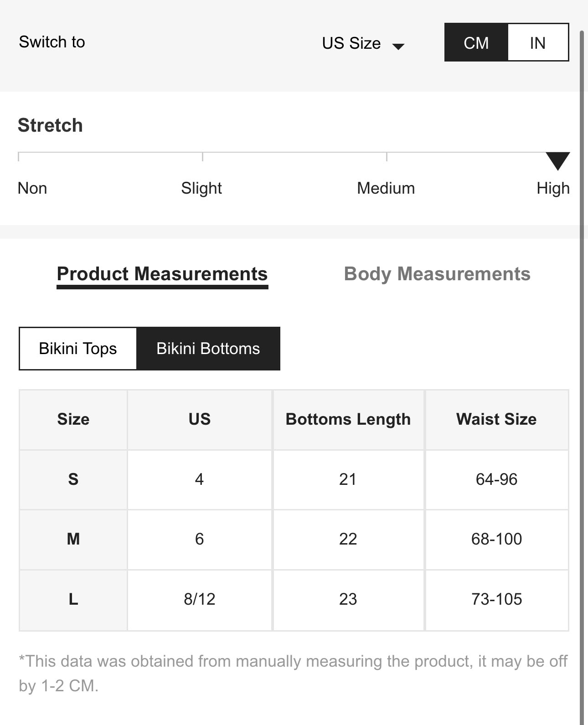
Task: Open the US Size dropdown
Action: 351,43
